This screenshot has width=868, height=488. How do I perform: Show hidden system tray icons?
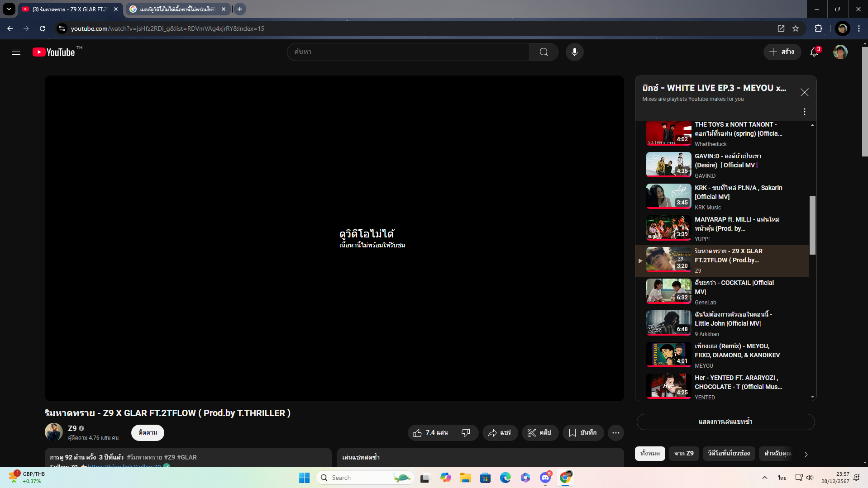(765, 478)
